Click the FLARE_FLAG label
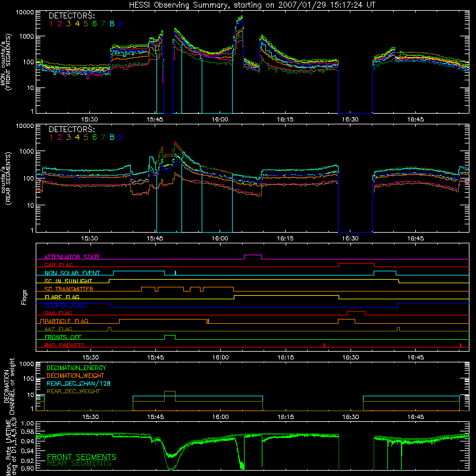476x476 pixels. click(62, 297)
